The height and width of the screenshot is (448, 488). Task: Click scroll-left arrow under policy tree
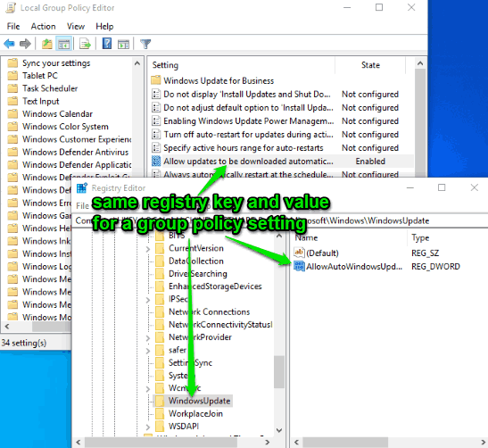(7, 327)
